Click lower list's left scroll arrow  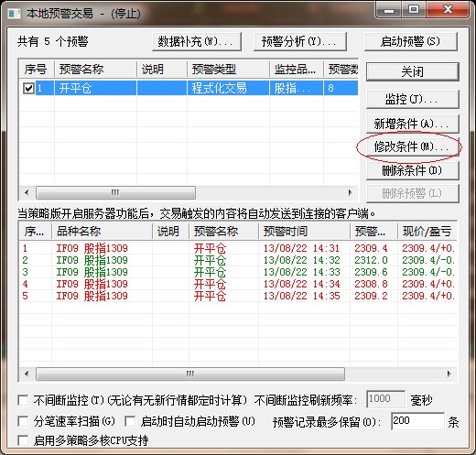pos(27,374)
